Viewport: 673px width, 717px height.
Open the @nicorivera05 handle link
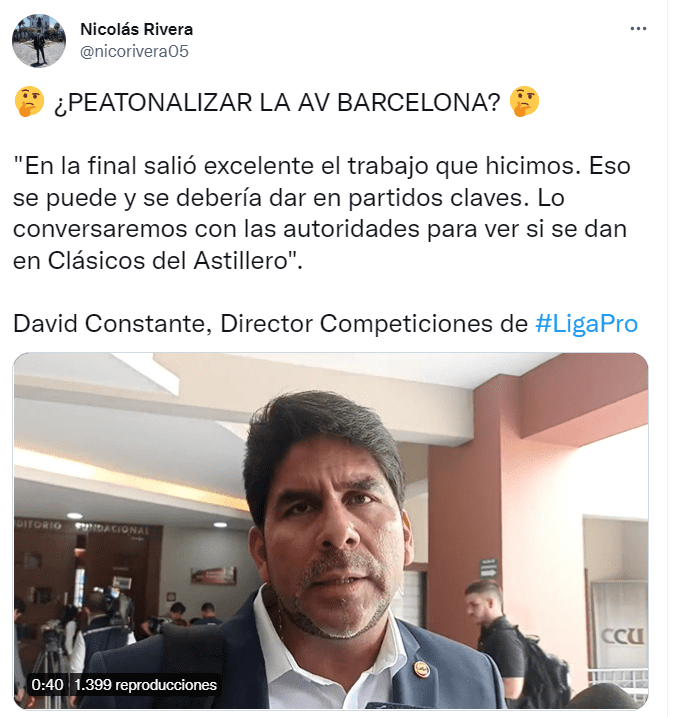(x=134, y=51)
